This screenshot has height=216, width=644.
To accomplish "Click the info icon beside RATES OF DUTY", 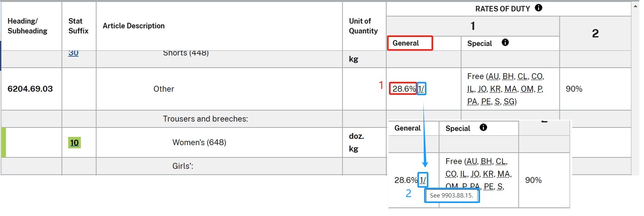I will [x=538, y=8].
